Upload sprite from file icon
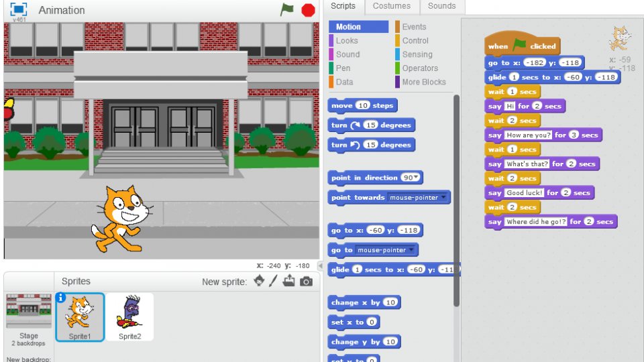This screenshot has width=644, height=362. 289,282
